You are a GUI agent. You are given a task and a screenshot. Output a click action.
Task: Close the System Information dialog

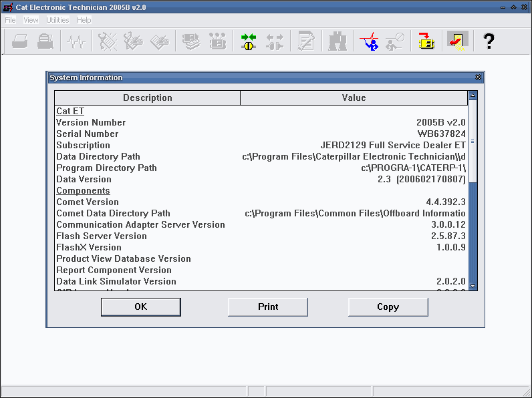[478, 77]
